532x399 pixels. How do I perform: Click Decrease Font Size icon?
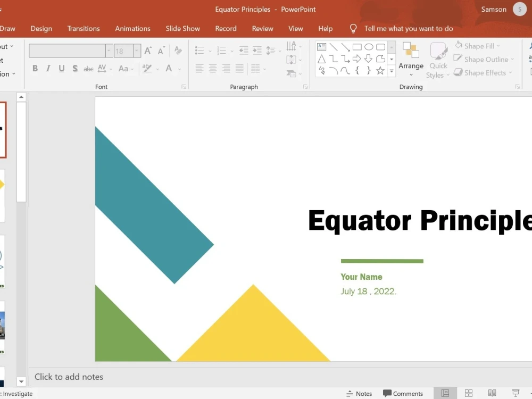pos(162,51)
